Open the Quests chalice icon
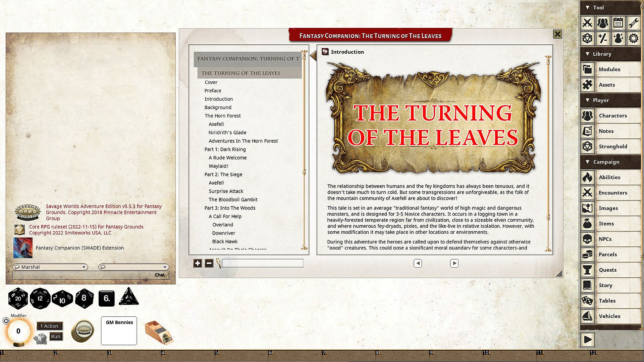Screen dimensions: 644x362 587,270
